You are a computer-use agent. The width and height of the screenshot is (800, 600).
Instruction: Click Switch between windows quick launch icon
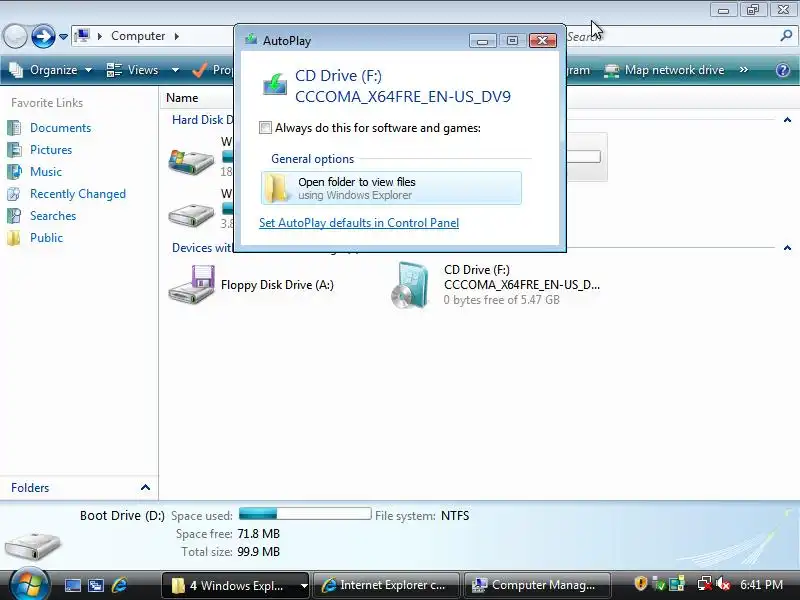(95, 585)
